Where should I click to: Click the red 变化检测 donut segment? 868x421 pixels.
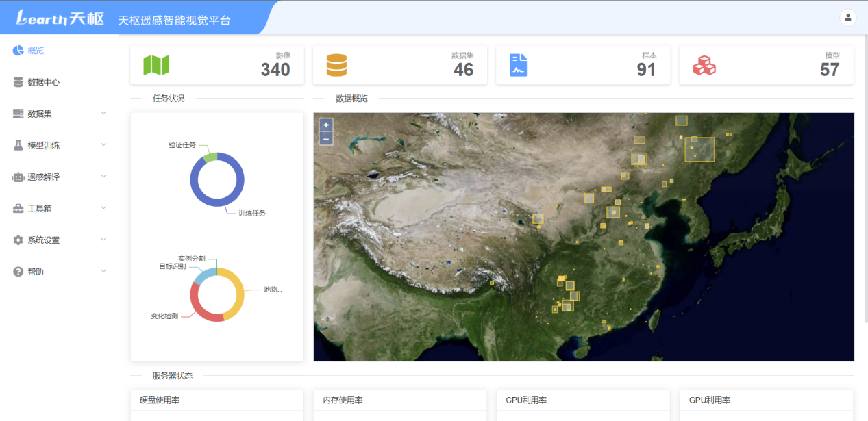pos(198,305)
